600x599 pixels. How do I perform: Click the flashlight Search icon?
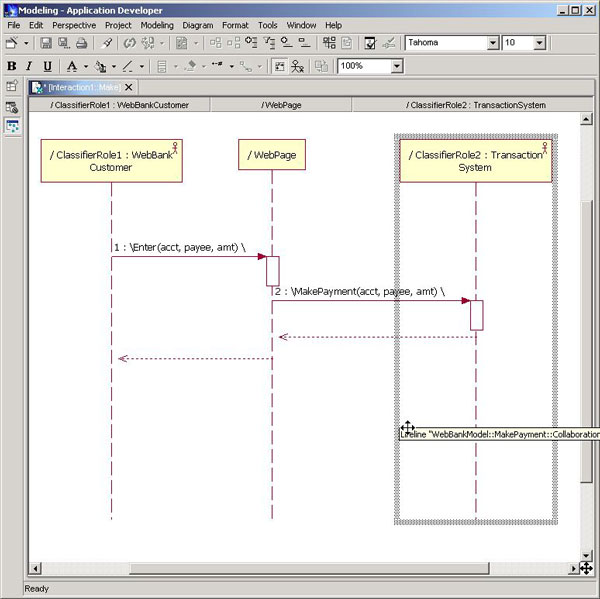click(x=107, y=43)
